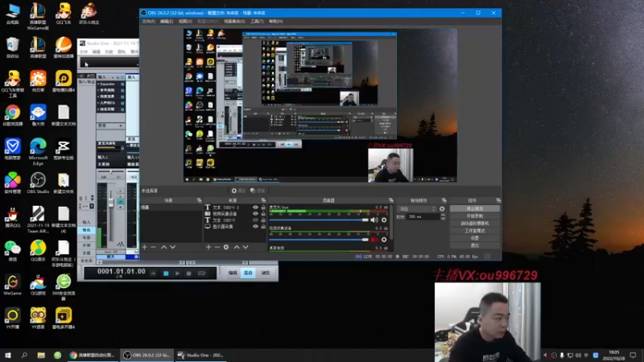Viewport: 644px width, 362px height.
Task: Click the return-to-start button in the Studio One transport
Action: [x=154, y=274]
